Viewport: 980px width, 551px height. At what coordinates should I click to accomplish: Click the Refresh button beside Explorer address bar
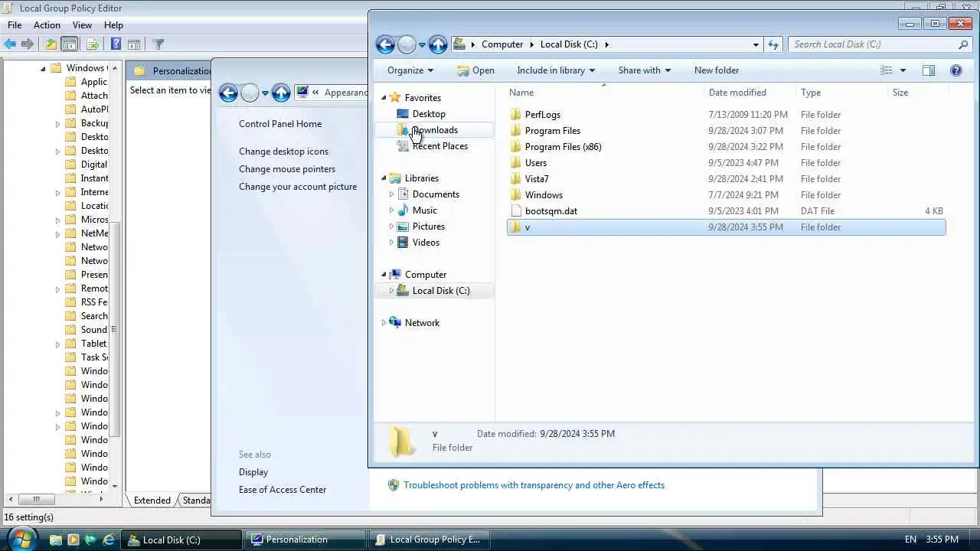[773, 44]
